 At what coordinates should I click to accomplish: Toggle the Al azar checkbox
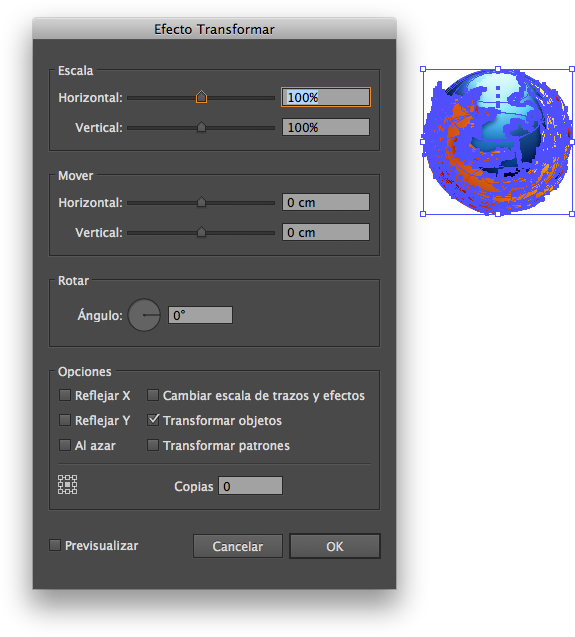tap(65, 445)
